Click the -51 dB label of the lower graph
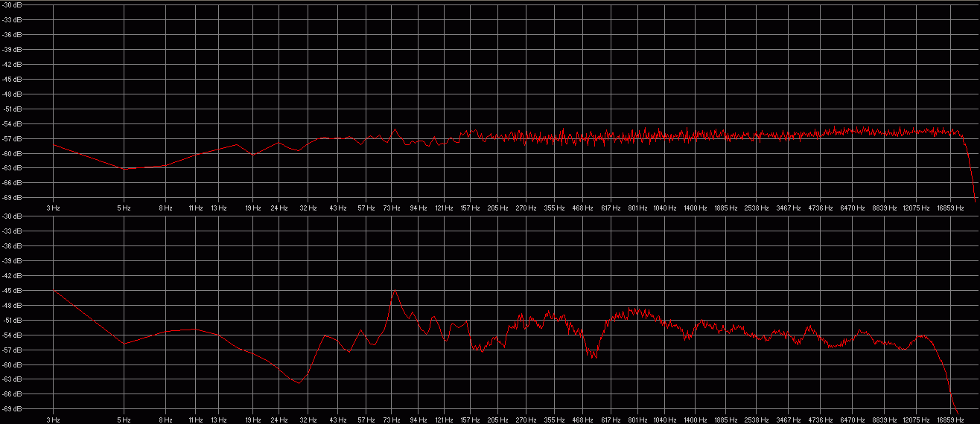980x424 pixels. pyautogui.click(x=12, y=321)
